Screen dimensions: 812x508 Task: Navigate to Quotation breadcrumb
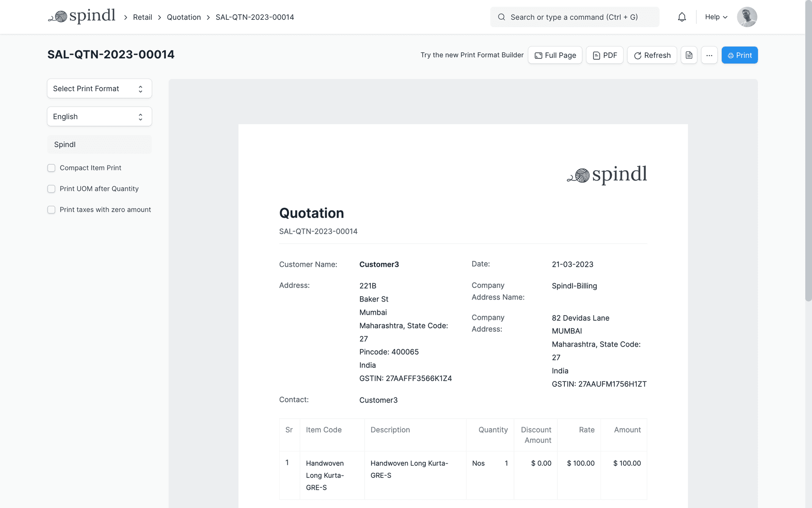tap(184, 17)
